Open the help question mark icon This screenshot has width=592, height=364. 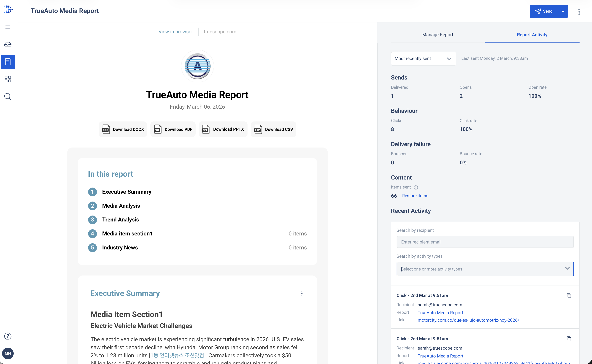tap(8, 336)
